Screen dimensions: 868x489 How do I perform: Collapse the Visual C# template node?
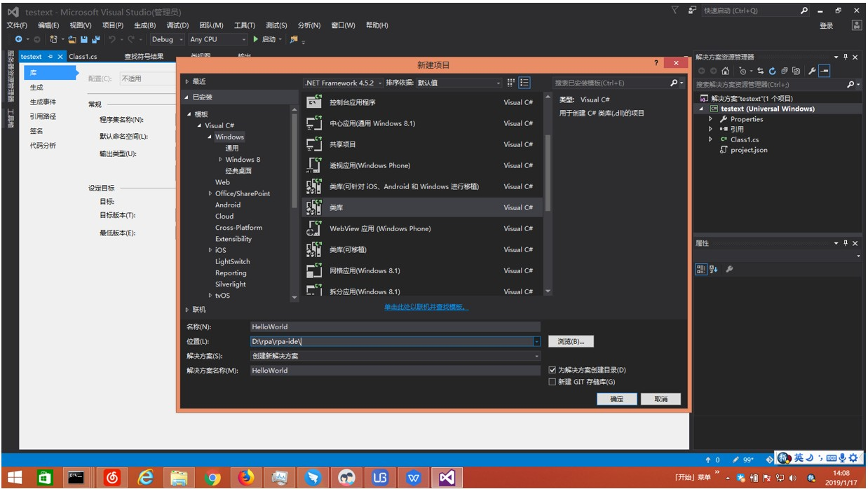(200, 125)
